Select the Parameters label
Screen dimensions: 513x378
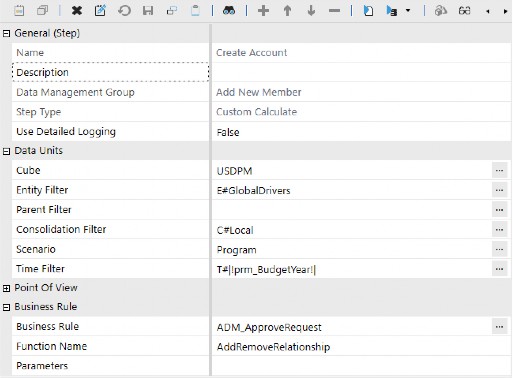click(x=42, y=366)
